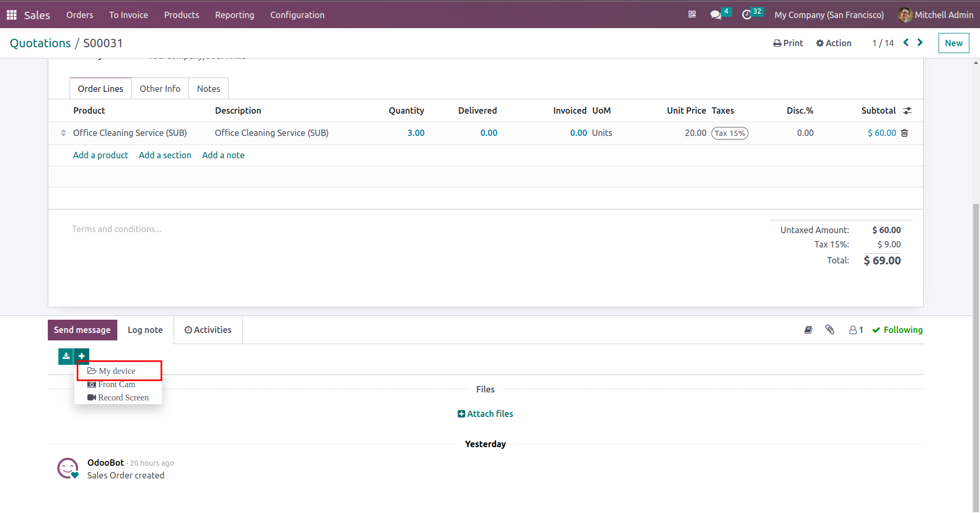
Task: Go to the previous quotation record
Action: (906, 43)
